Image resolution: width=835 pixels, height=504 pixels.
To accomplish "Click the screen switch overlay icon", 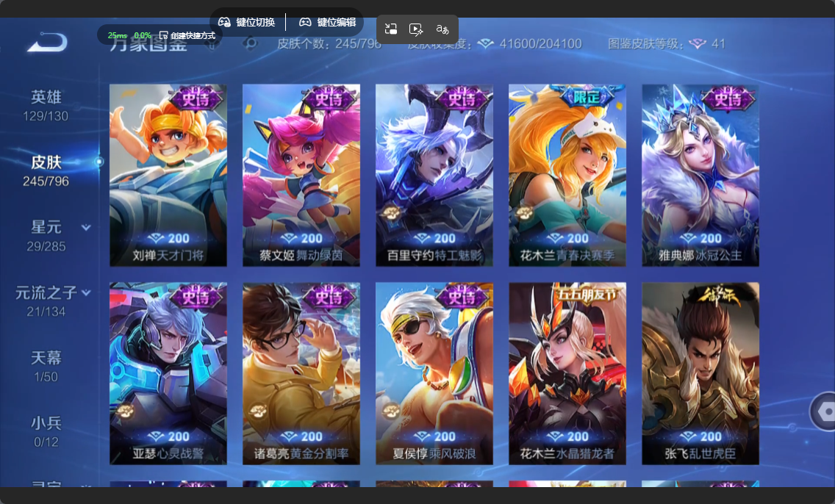I will [391, 29].
